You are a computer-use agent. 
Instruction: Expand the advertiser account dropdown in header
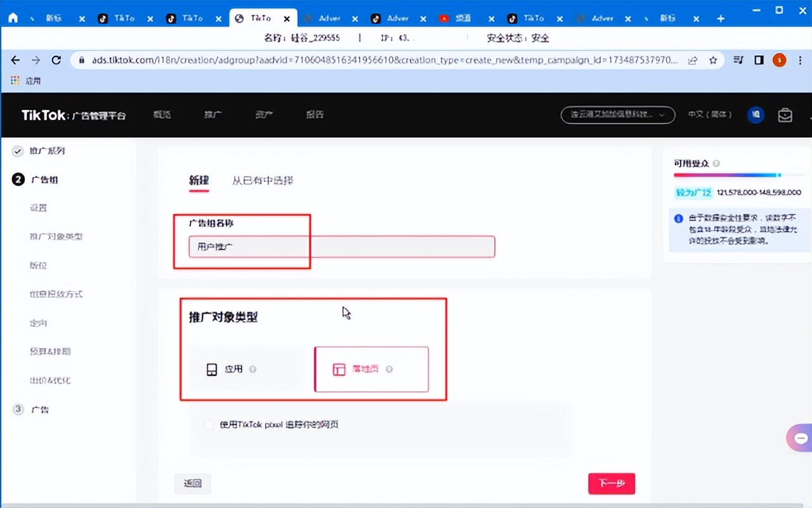617,115
